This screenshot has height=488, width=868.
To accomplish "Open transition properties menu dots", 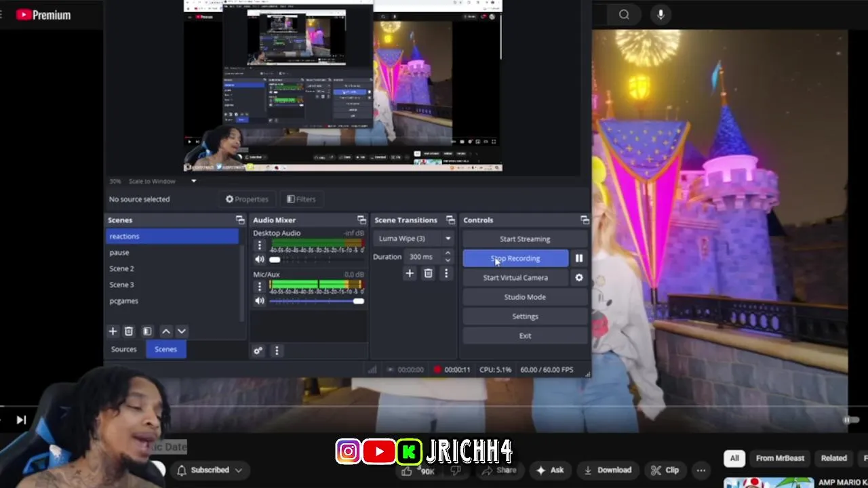I will pyautogui.click(x=446, y=273).
